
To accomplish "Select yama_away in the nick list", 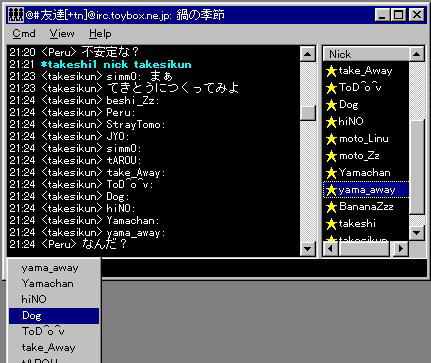I will coord(366,190).
